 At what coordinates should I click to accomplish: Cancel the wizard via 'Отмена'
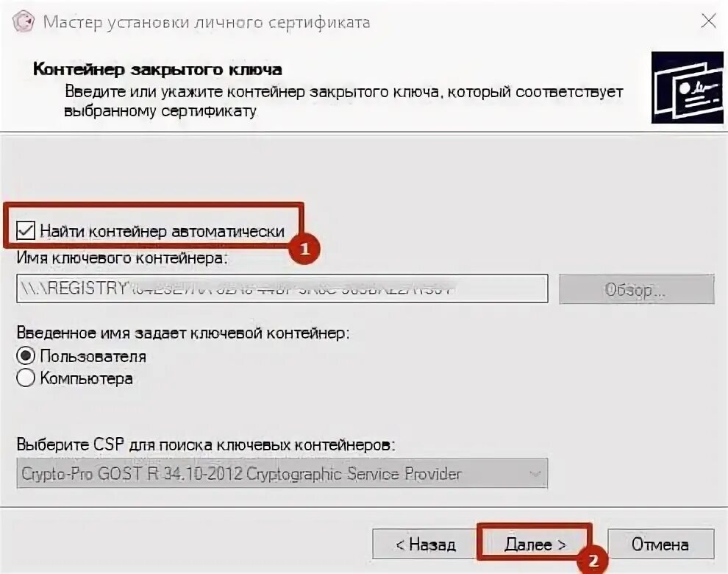pos(660,544)
